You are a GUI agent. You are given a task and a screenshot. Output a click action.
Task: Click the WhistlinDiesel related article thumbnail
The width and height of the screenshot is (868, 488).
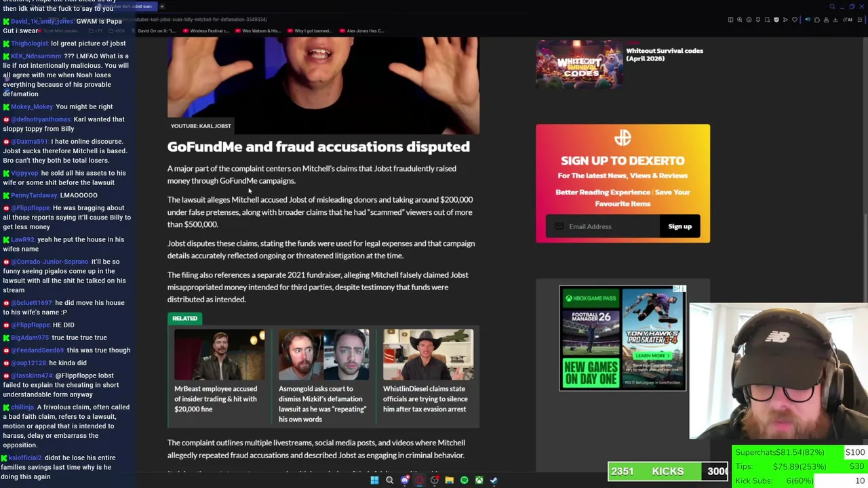coord(428,355)
